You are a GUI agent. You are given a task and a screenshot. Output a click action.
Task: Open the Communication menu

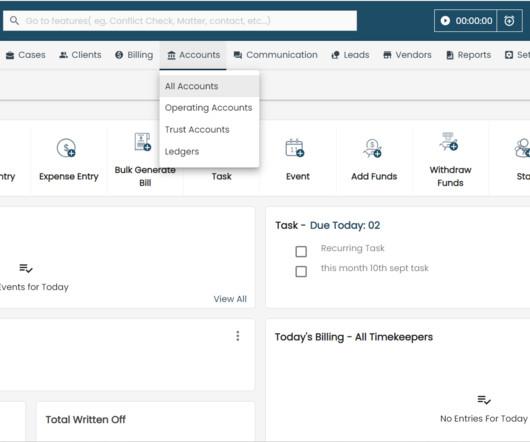point(275,55)
